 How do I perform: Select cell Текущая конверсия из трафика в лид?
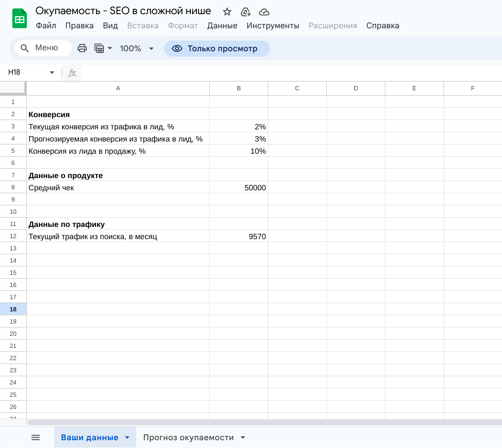click(x=118, y=126)
